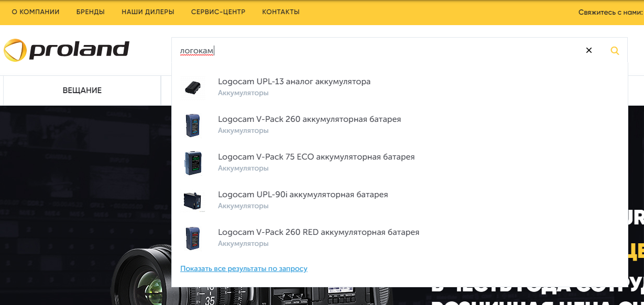This screenshot has width=644, height=305.
Task: Click Показать все результаты по запросу link
Action: pyautogui.click(x=244, y=268)
